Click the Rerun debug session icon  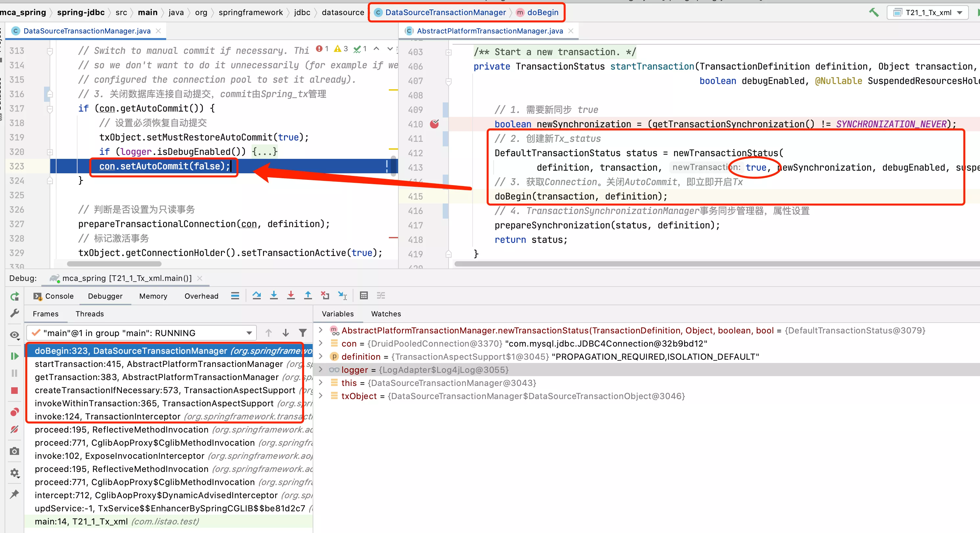click(14, 297)
